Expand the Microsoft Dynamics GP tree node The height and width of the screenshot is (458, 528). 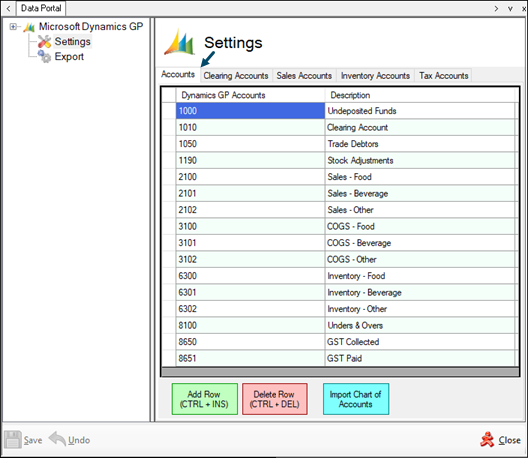[x=13, y=27]
